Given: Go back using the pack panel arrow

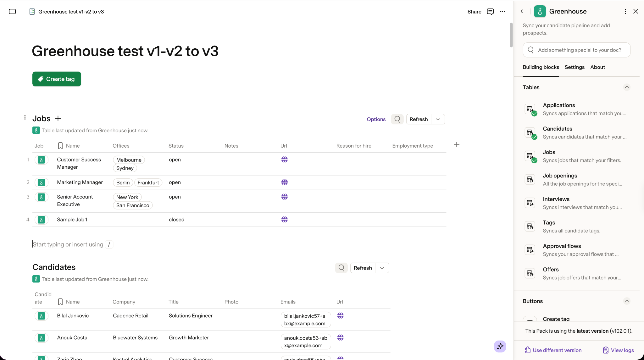Looking at the screenshot, I should [x=522, y=11].
